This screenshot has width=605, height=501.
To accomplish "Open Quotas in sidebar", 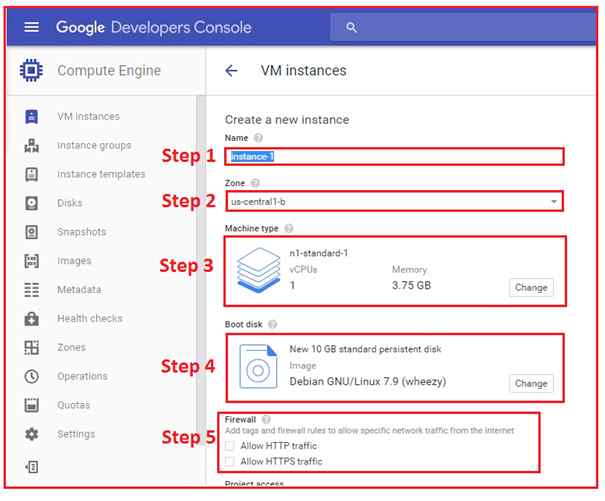I will pyautogui.click(x=74, y=405).
